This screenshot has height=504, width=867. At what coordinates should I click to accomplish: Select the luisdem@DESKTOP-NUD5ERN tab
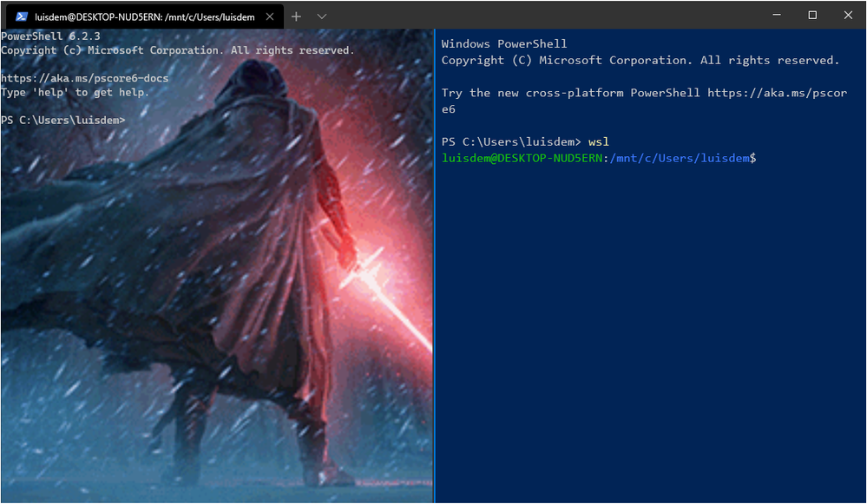pyautogui.click(x=145, y=16)
